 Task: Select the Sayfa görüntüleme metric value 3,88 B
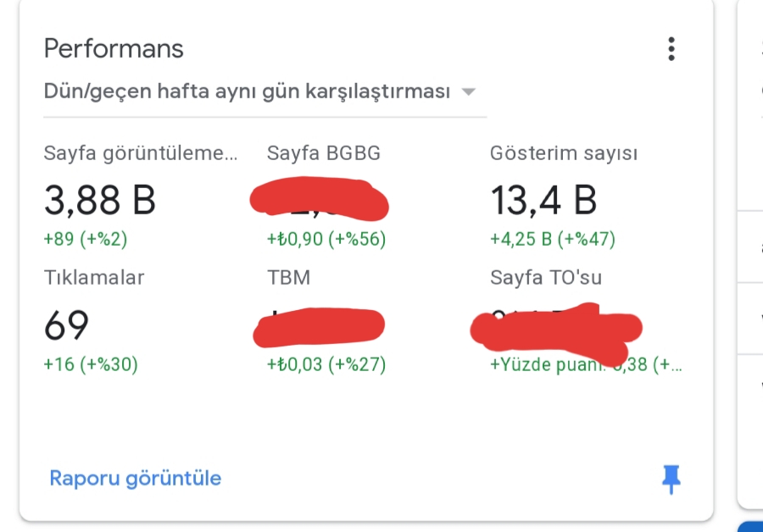click(100, 200)
